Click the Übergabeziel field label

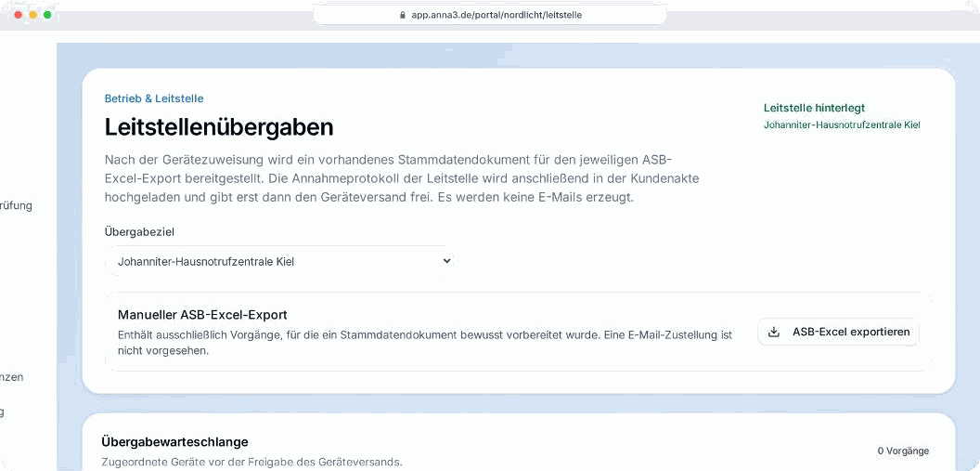point(139,232)
